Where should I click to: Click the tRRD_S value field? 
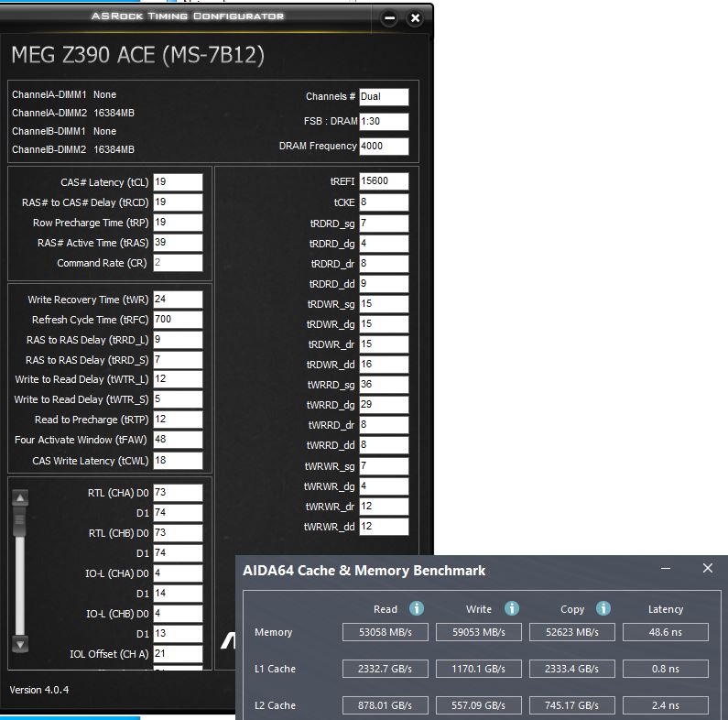pos(178,359)
